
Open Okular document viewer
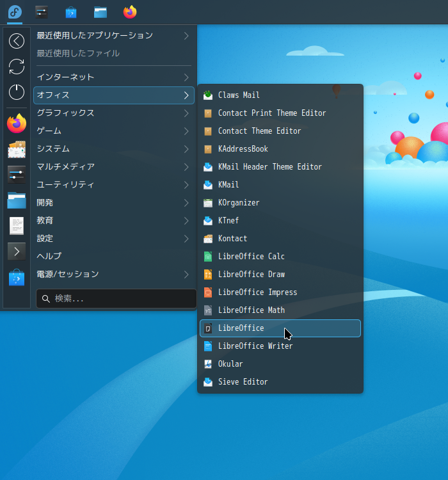click(230, 364)
